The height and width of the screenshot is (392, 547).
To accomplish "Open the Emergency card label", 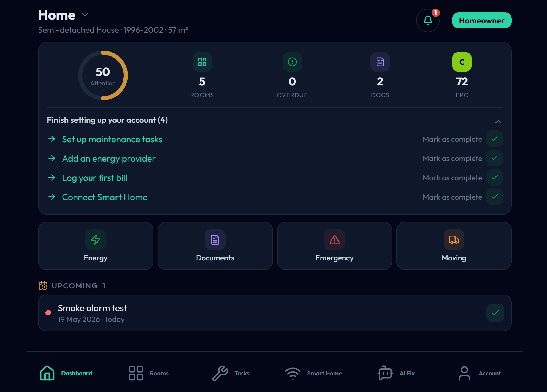I will tap(335, 258).
